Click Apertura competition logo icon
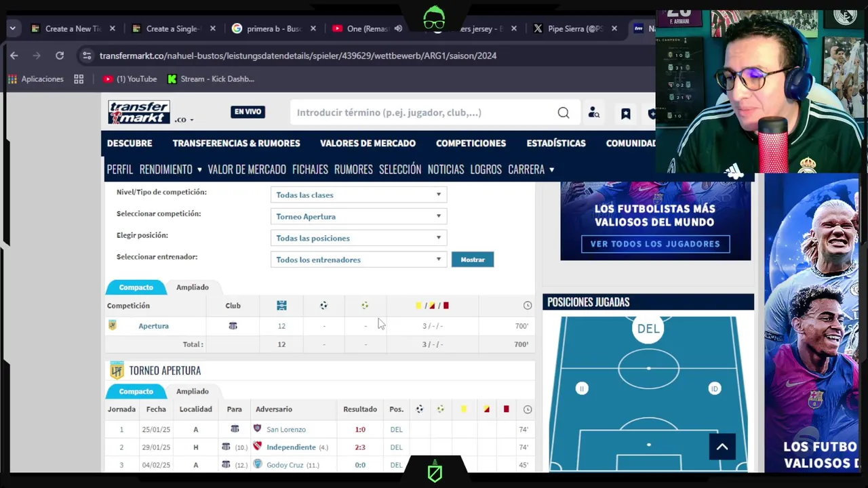The height and width of the screenshot is (488, 868). (113, 325)
